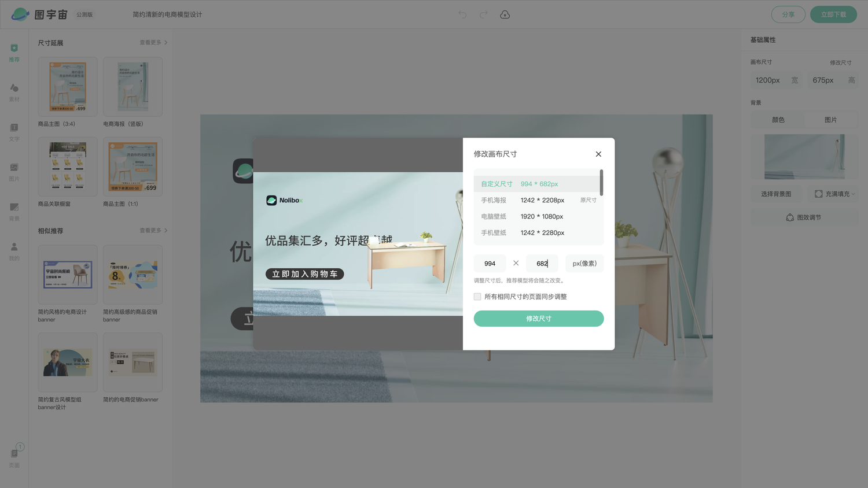
Task: Click the 图效调节 button
Action: 804,217
